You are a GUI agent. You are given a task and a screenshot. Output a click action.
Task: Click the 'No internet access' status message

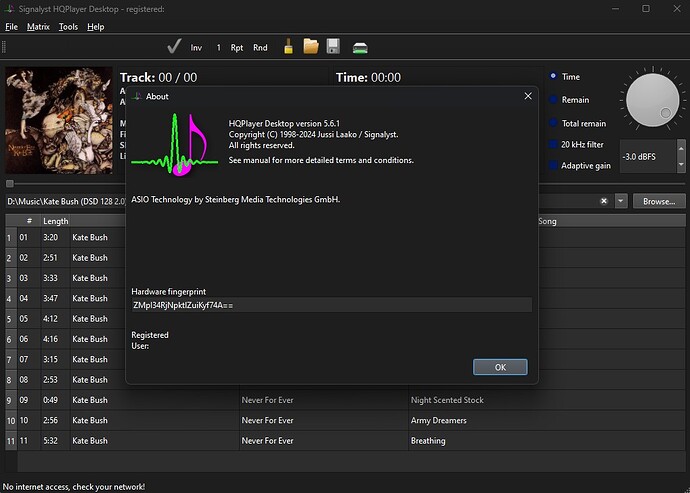(74, 486)
